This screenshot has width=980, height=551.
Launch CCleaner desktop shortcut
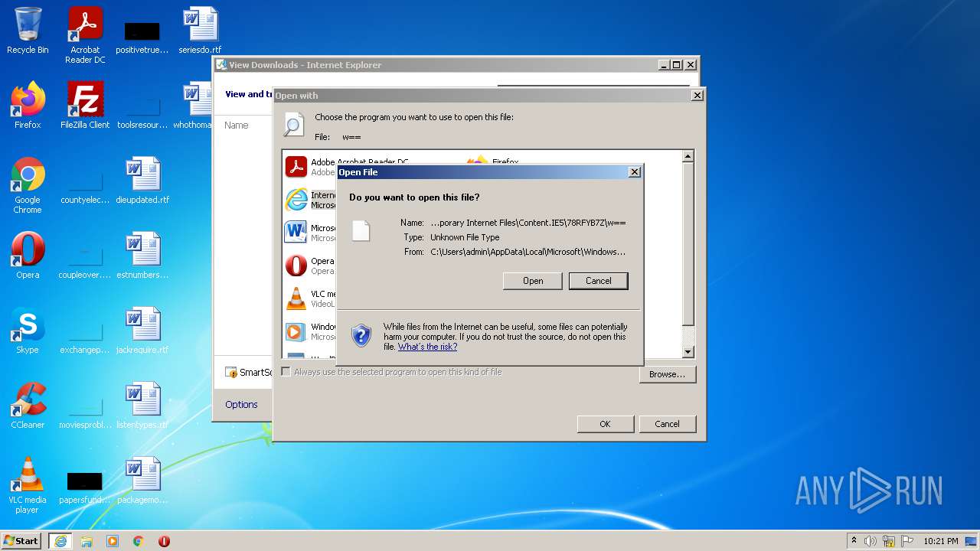[28, 406]
